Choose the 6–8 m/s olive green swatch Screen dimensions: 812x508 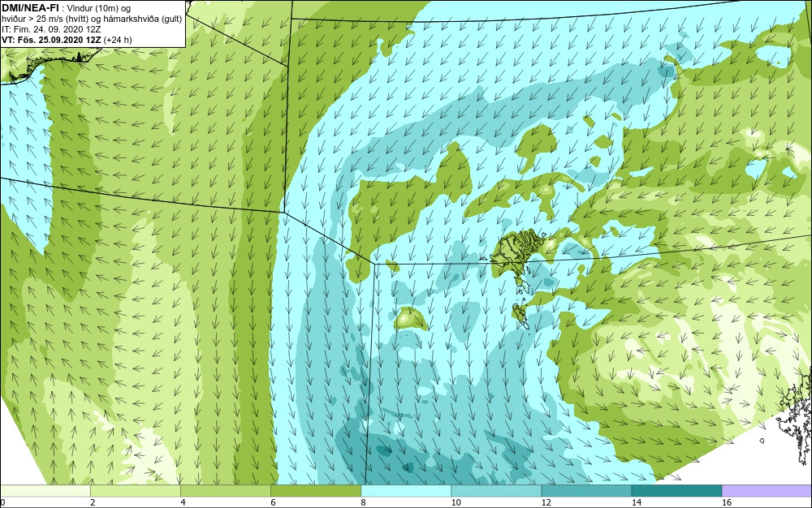[x=315, y=490]
